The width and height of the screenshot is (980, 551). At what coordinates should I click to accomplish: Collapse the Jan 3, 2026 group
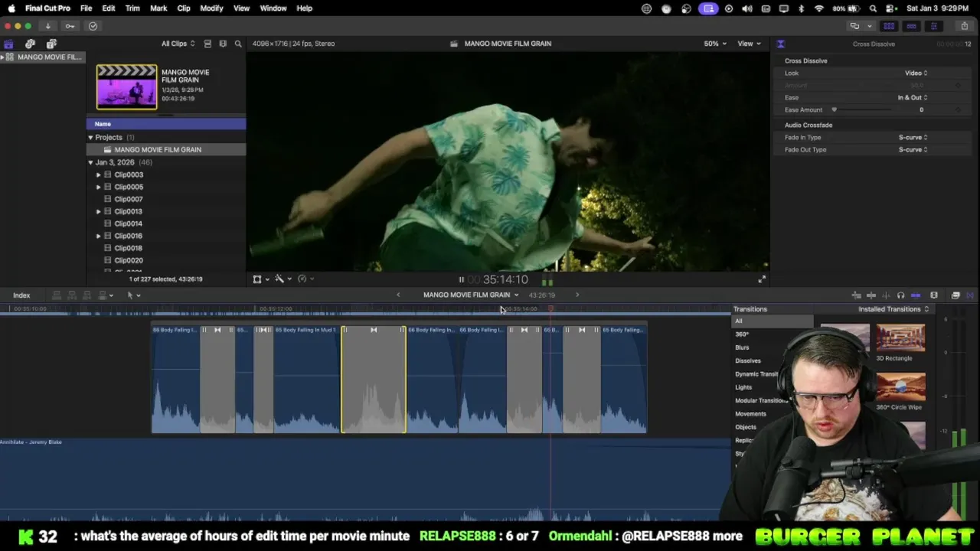coord(90,162)
